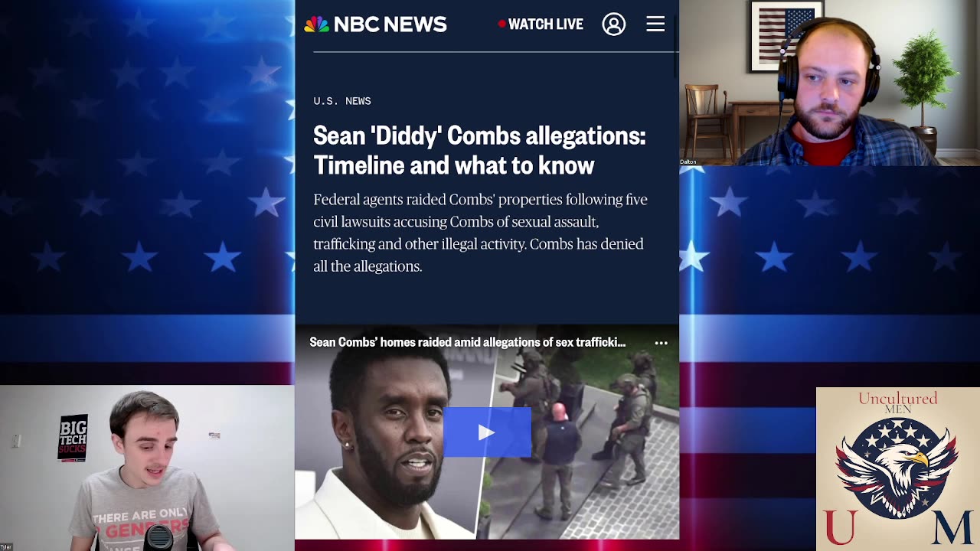Select Tyler's webcam feed at bottom left
Screen dimensions: 980x551
pyautogui.click(x=147, y=468)
